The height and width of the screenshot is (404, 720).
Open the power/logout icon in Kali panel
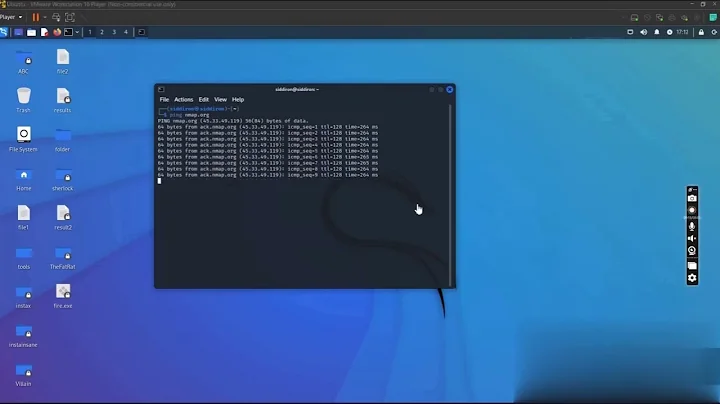[714, 32]
